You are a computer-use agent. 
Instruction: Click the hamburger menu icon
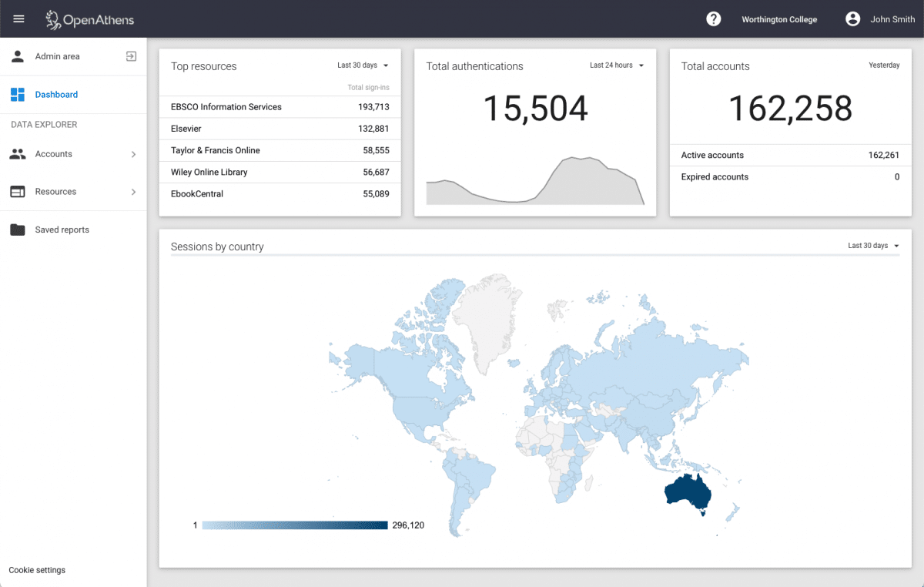coord(18,18)
